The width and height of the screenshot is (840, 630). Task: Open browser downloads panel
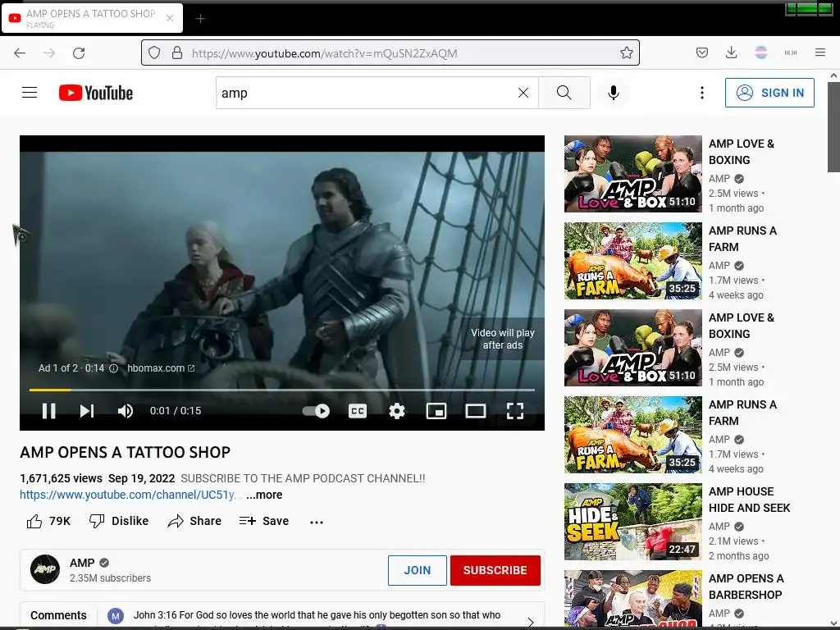click(x=731, y=52)
